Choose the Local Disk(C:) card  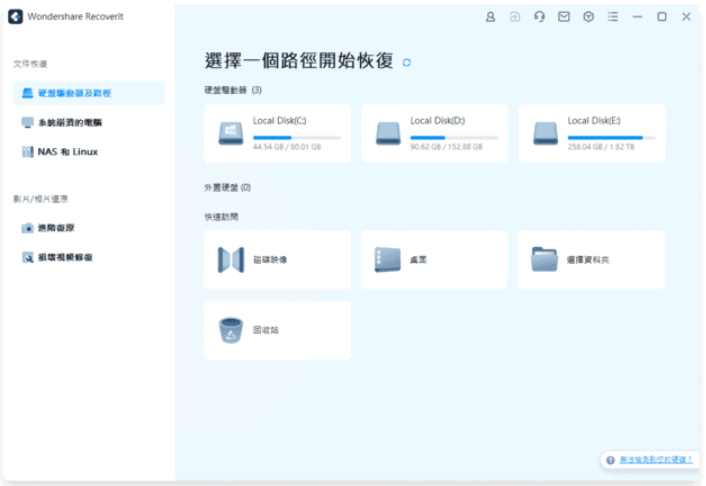tap(277, 134)
